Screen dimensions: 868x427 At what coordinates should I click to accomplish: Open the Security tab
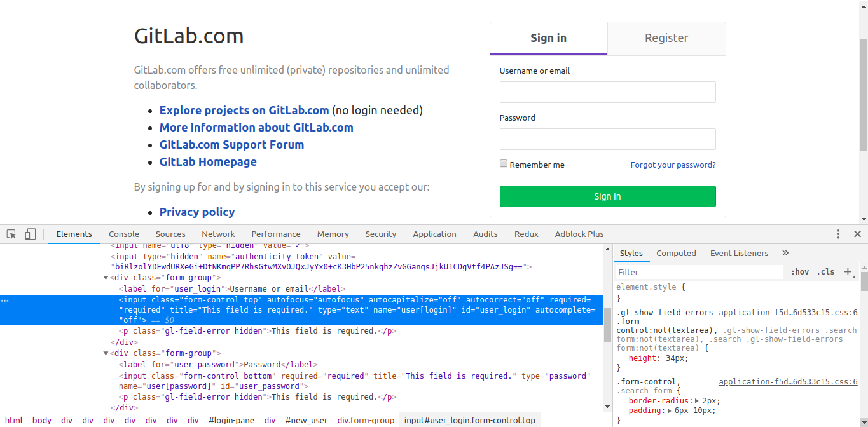click(x=381, y=234)
